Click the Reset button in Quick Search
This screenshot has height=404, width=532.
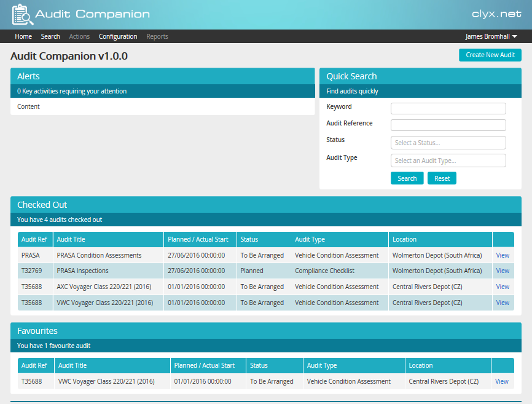442,178
